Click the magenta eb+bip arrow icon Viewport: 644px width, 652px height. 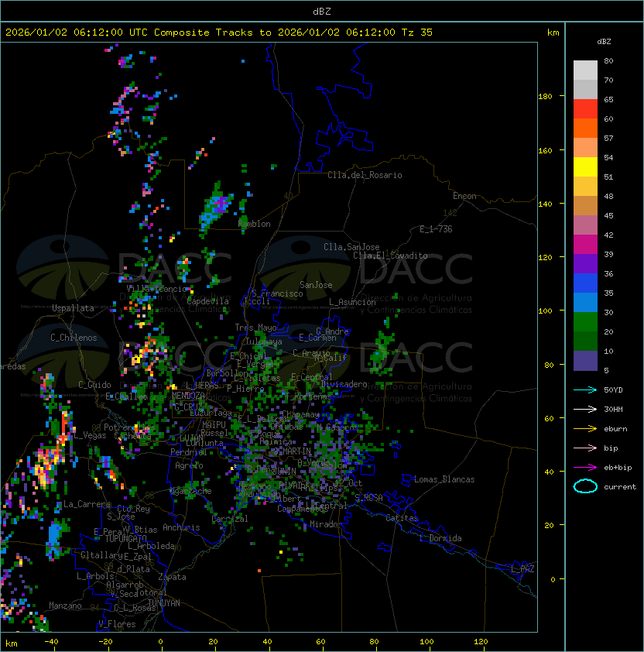(585, 467)
